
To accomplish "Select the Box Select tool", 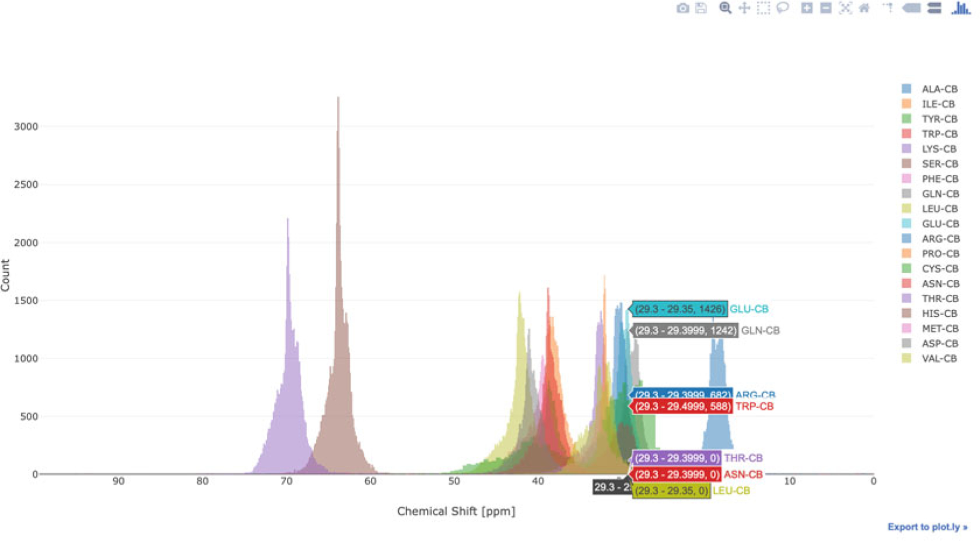I will (763, 8).
